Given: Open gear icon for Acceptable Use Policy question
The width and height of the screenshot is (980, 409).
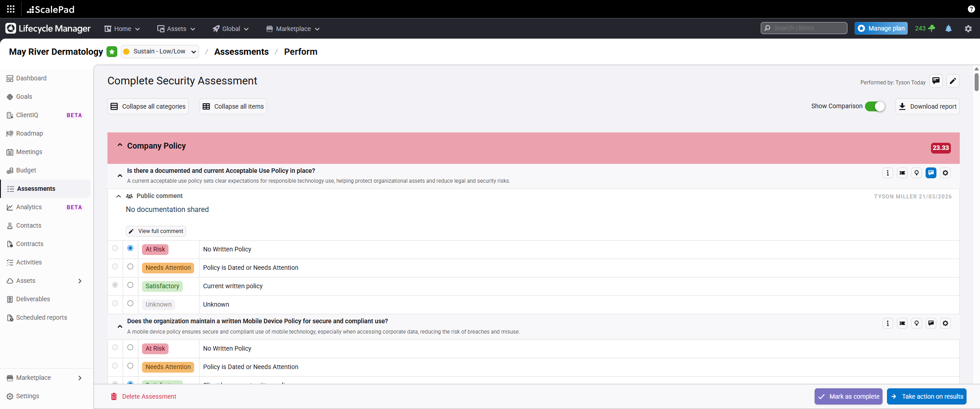Looking at the screenshot, I should (x=945, y=173).
